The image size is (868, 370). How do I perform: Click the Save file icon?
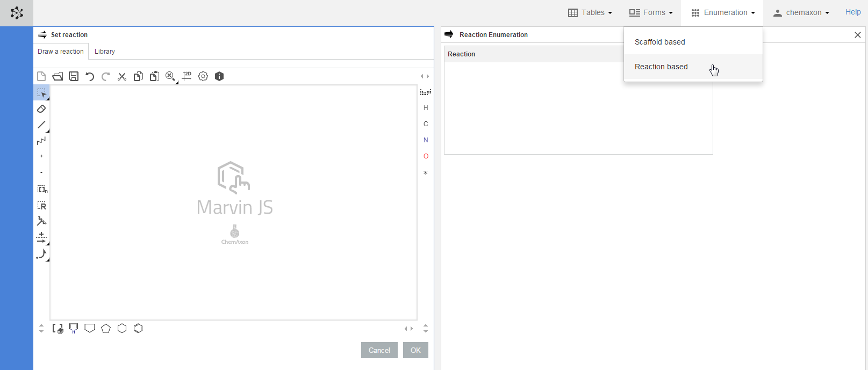(74, 76)
